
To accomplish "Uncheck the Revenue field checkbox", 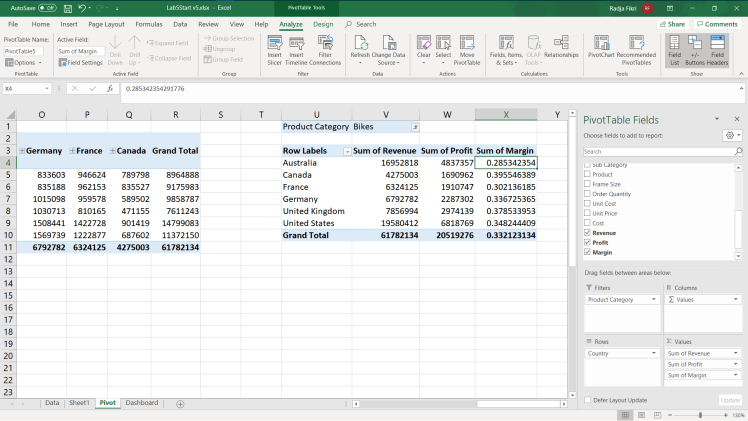I will pyautogui.click(x=588, y=232).
